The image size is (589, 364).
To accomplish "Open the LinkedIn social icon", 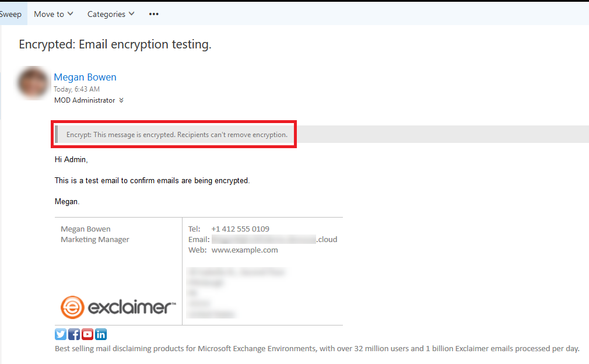I will (101, 334).
